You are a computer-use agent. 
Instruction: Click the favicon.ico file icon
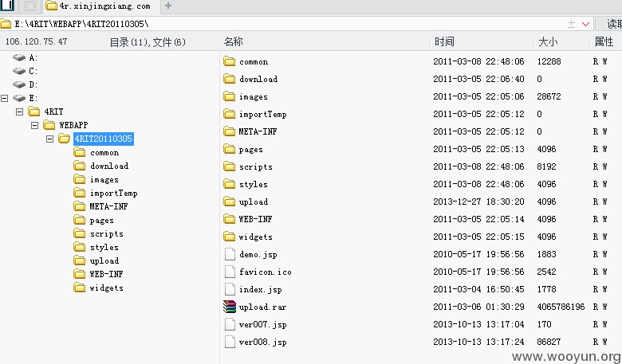pyautogui.click(x=230, y=272)
